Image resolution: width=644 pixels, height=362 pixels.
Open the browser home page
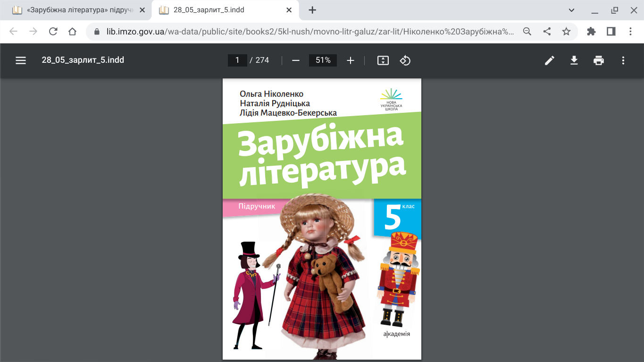[x=72, y=32]
